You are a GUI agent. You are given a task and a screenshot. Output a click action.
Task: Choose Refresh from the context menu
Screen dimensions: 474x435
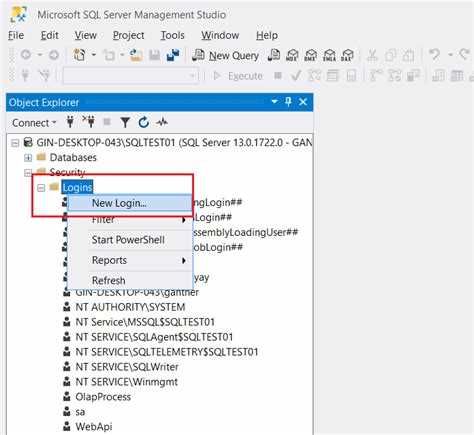point(130,281)
